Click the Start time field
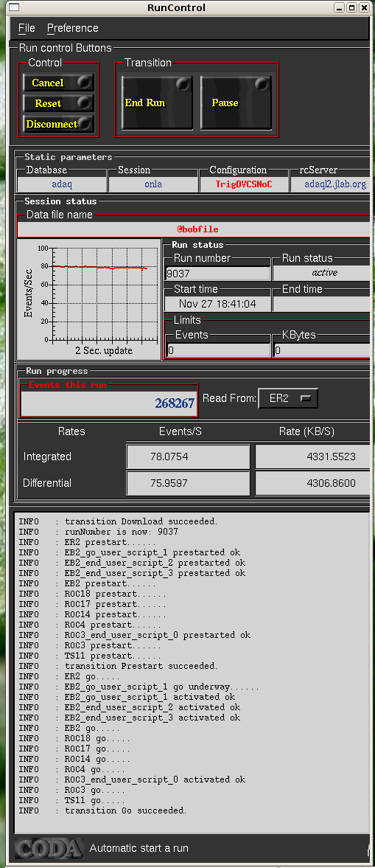Image resolution: width=375 pixels, height=868 pixels. [x=218, y=303]
